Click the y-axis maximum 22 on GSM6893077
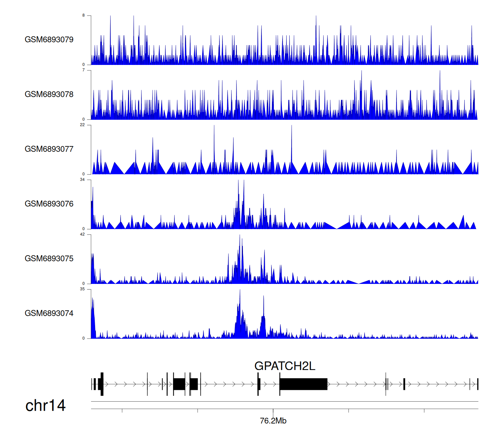Image resolution: width=504 pixels, height=444 pixels. 82,125
